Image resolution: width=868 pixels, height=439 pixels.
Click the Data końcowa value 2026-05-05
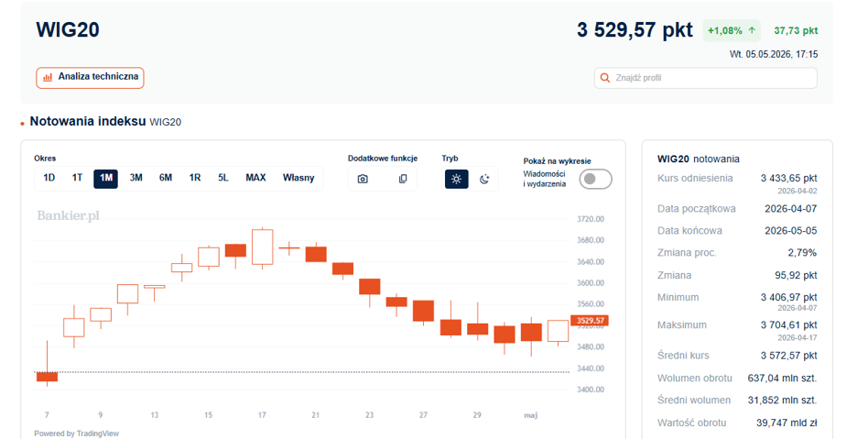coord(790,231)
